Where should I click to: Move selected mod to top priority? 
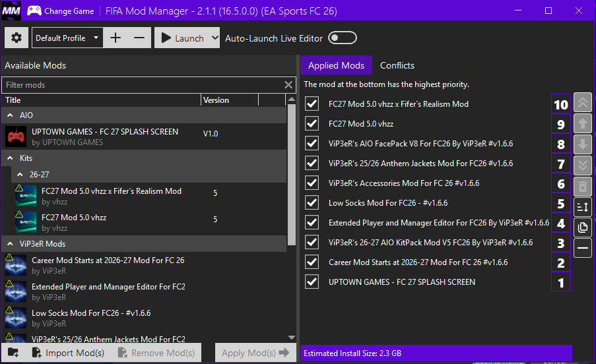pyautogui.click(x=583, y=102)
